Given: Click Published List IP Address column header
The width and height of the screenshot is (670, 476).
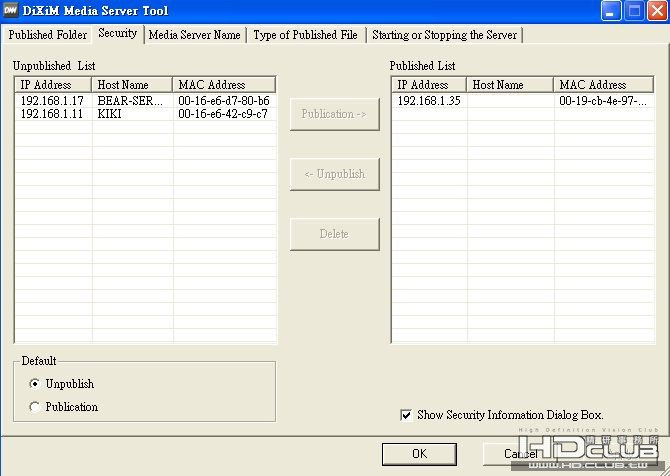Looking at the screenshot, I should click(429, 85).
